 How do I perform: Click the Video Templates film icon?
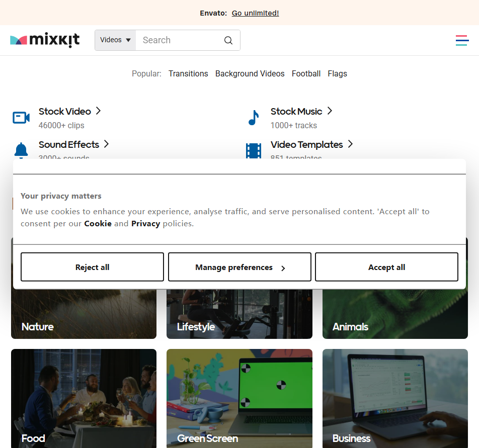[254, 151]
